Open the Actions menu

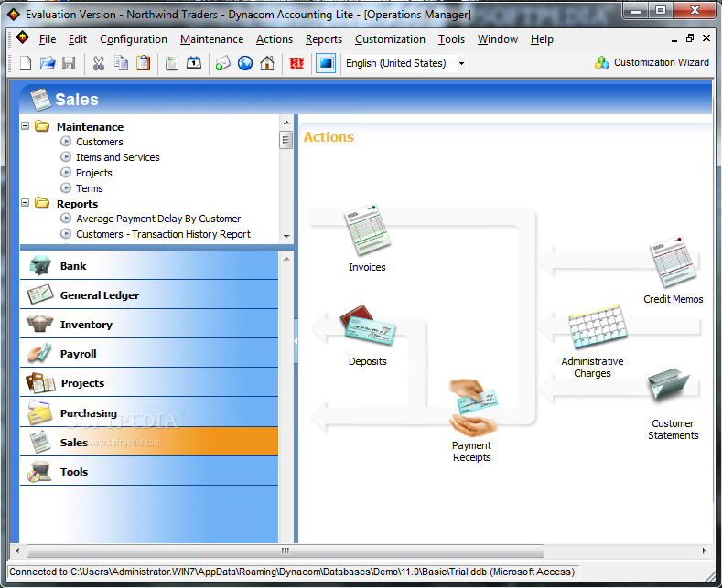(275, 39)
